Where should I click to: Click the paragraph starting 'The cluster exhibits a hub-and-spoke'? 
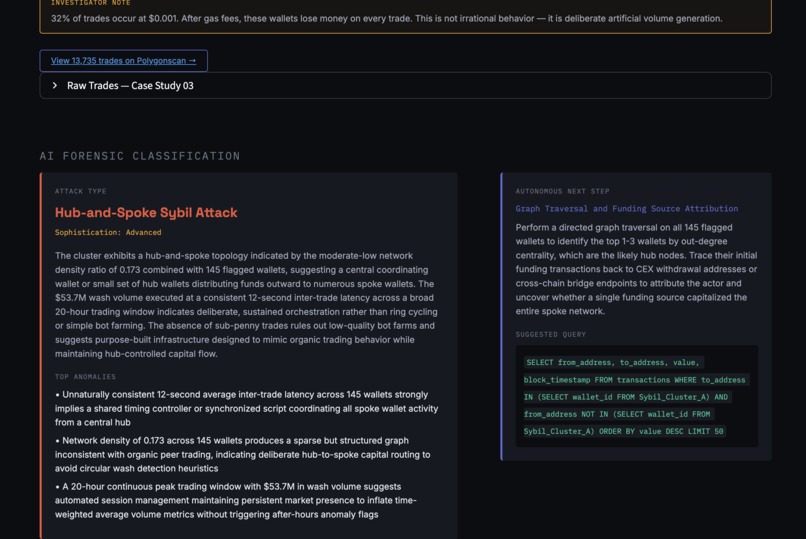tap(247, 305)
